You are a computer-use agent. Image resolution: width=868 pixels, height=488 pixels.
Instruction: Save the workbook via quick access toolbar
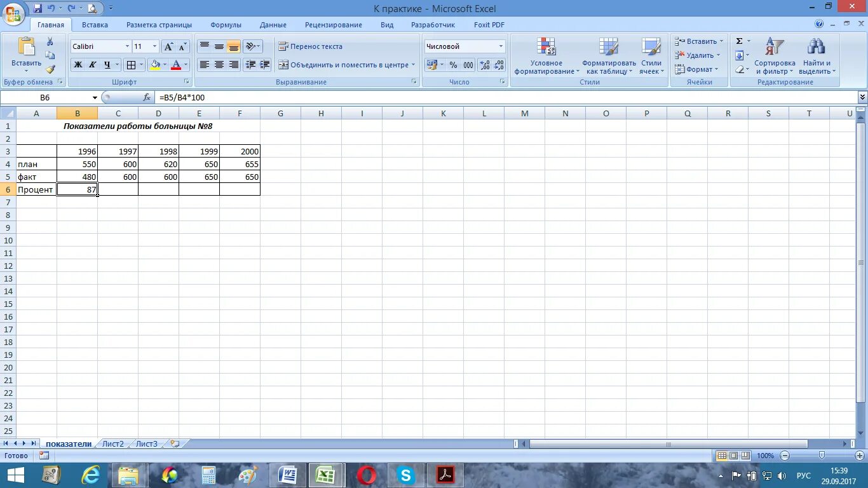tap(37, 8)
